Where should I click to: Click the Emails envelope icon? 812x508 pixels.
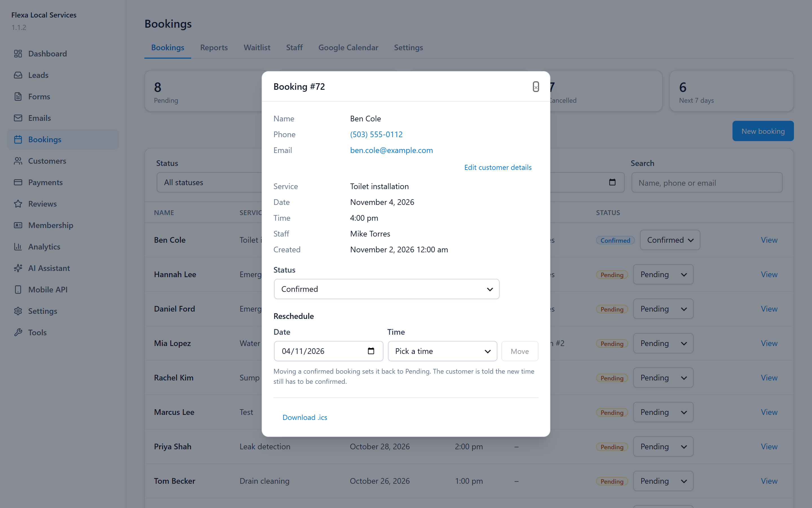click(18, 118)
